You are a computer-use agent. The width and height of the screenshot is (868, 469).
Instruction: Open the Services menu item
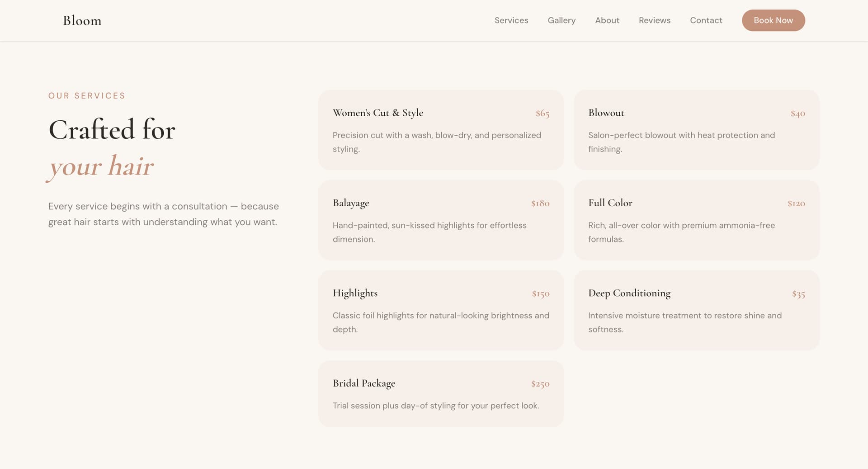(511, 20)
